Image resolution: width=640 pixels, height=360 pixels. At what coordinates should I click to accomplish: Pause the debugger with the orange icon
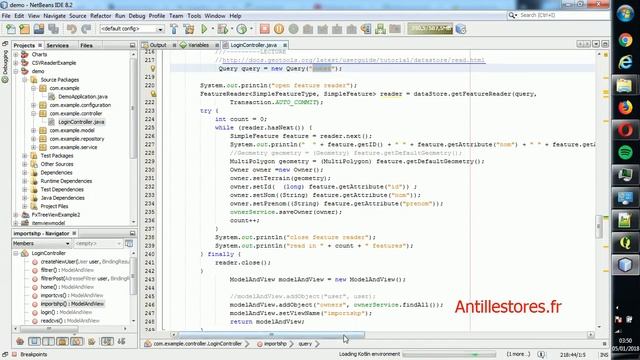pyautogui.click(x=279, y=29)
